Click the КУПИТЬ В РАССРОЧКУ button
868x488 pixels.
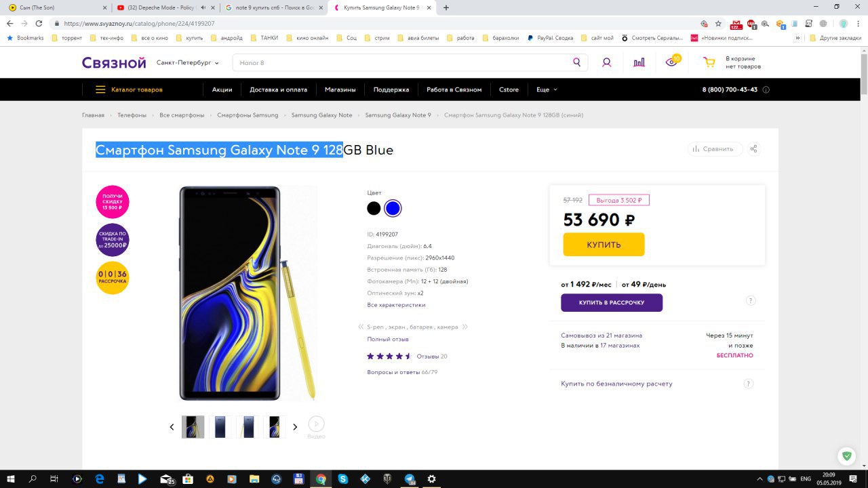612,302
